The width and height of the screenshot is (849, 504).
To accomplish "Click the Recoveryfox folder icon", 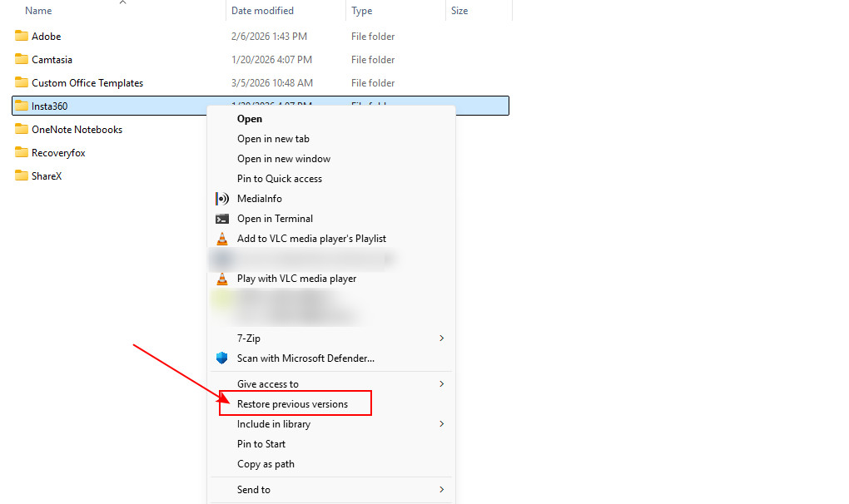I will (x=22, y=152).
